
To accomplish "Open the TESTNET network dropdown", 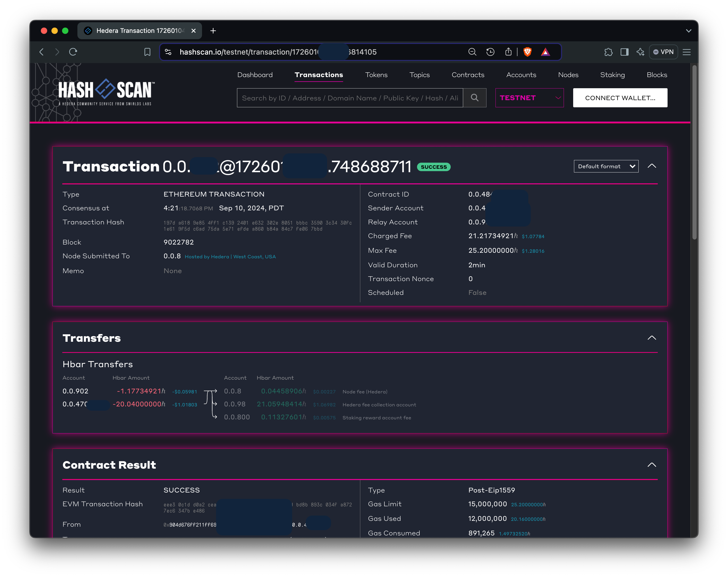I will (x=529, y=98).
